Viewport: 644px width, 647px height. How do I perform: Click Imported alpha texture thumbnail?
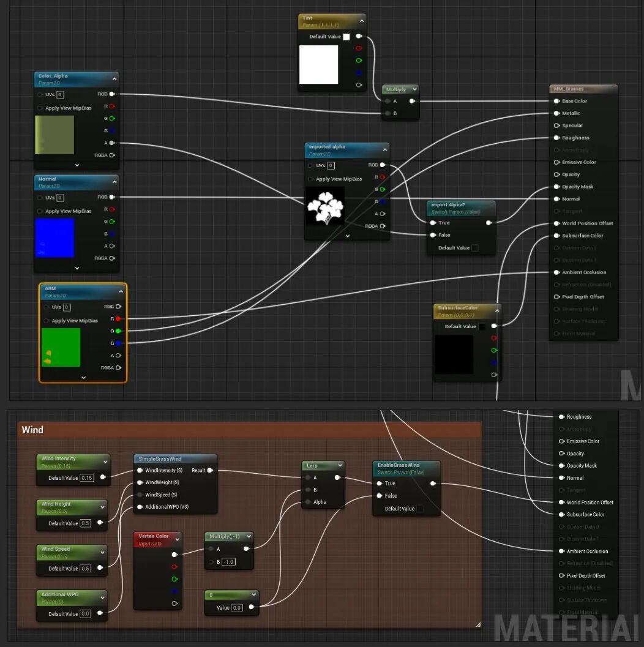click(x=325, y=206)
